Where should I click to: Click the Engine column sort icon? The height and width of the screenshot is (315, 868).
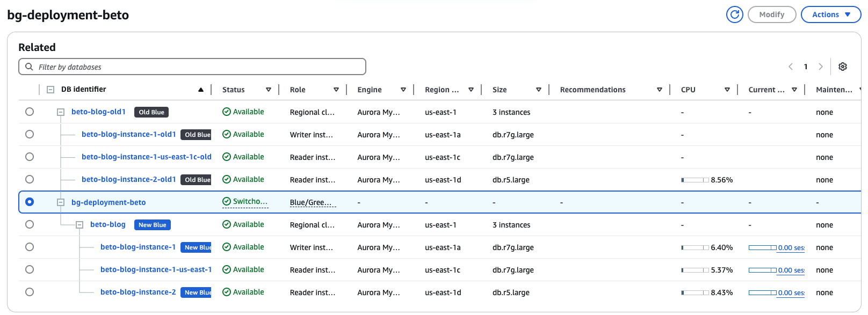point(403,90)
